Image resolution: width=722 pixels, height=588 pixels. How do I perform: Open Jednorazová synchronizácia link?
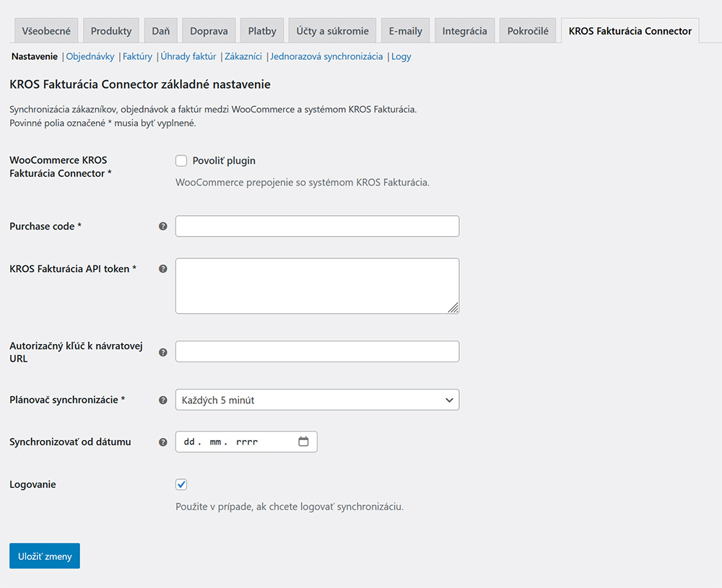coord(326,56)
